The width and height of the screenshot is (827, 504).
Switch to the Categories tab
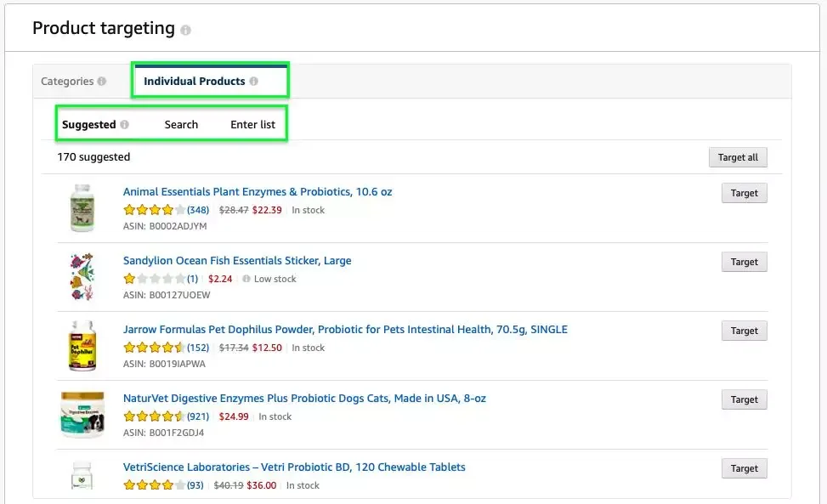pyautogui.click(x=67, y=82)
